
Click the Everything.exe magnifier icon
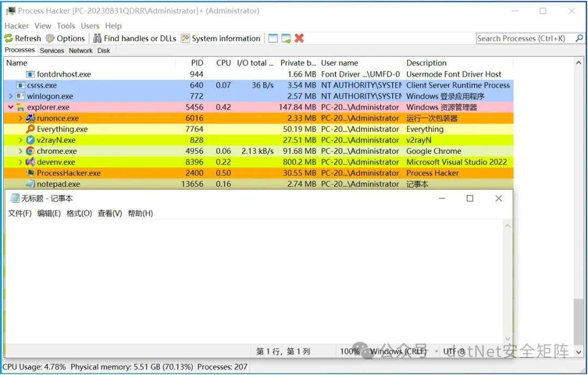(30, 129)
